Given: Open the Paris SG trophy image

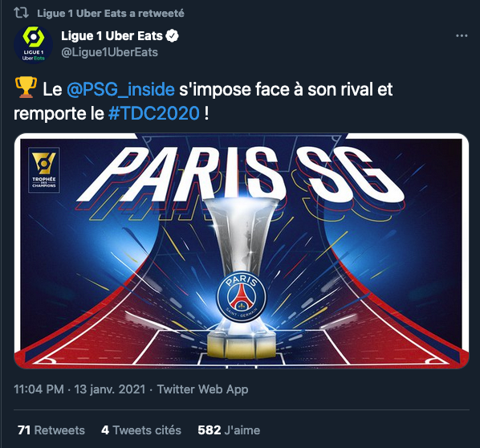Looking at the screenshot, I should point(242,250).
